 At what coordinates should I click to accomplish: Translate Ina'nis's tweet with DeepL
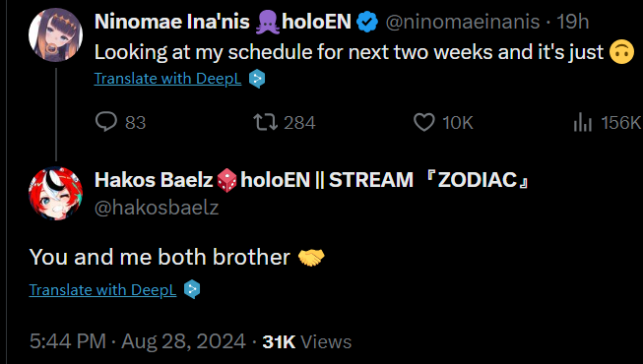tap(167, 79)
